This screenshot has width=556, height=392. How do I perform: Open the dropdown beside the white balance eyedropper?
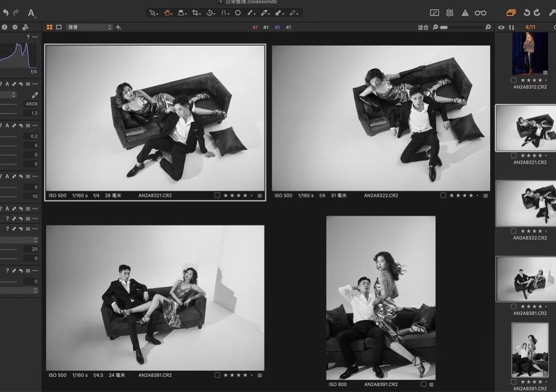click(x=13, y=95)
